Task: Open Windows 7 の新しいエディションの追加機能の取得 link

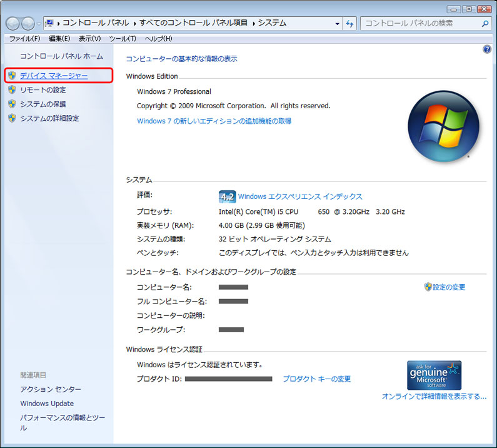Action: [214, 121]
